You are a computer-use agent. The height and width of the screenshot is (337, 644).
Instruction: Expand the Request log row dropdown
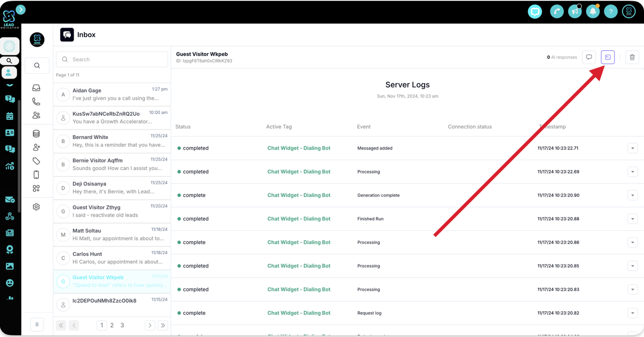click(632, 313)
